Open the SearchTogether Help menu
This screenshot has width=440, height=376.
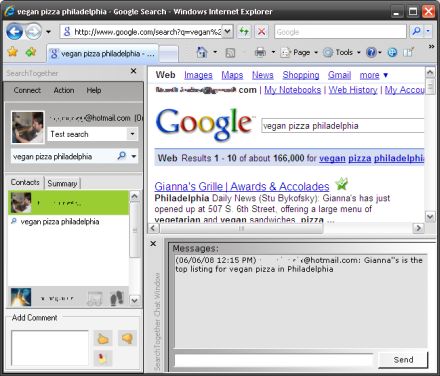click(x=94, y=90)
